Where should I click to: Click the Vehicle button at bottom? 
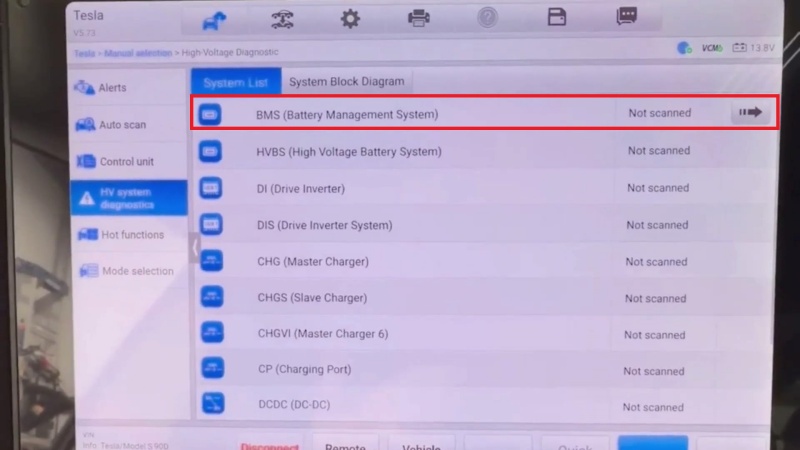tap(421, 444)
